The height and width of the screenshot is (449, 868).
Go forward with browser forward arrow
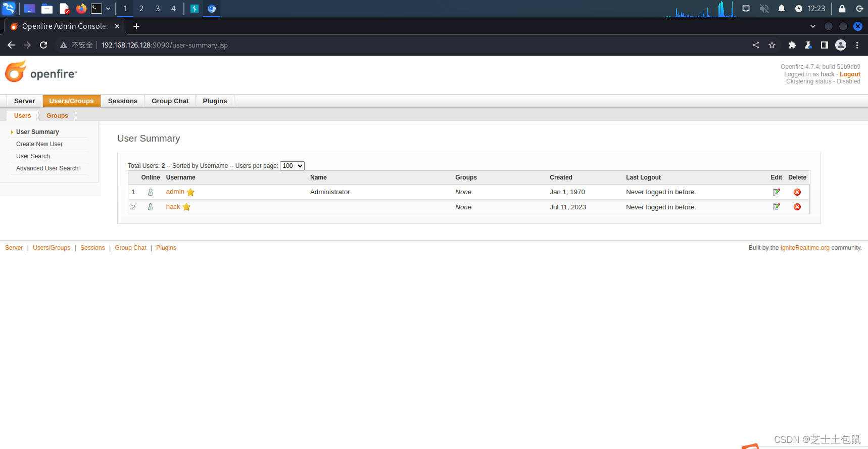tap(27, 45)
